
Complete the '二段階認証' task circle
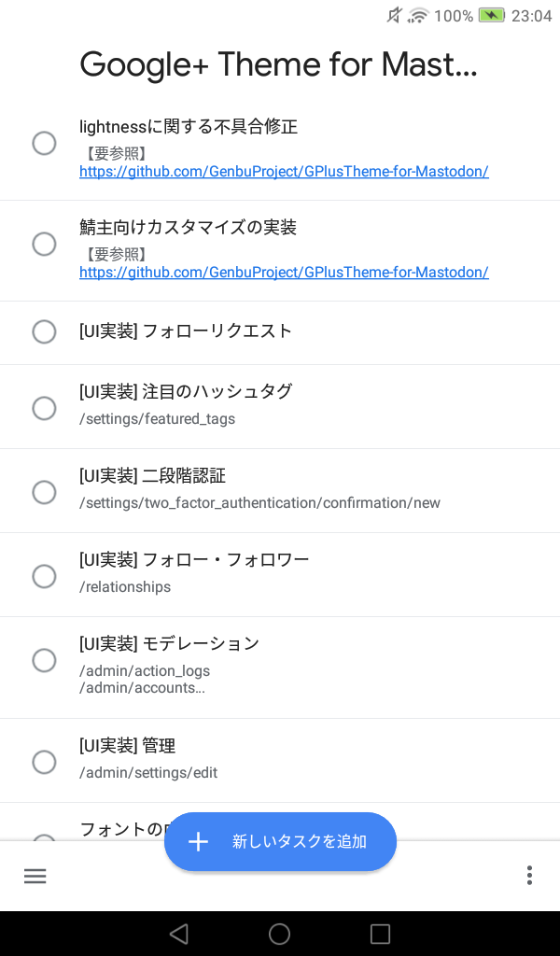tap(44, 492)
